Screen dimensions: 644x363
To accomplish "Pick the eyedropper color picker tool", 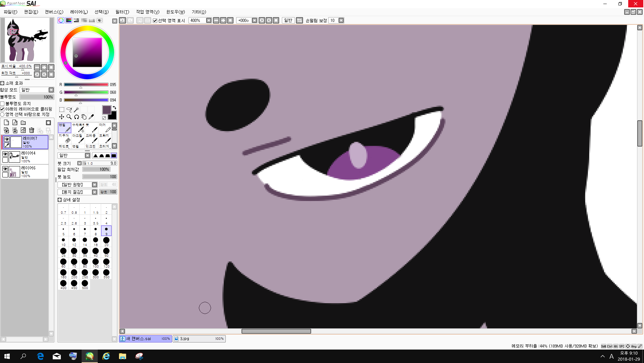I will coord(91,117).
